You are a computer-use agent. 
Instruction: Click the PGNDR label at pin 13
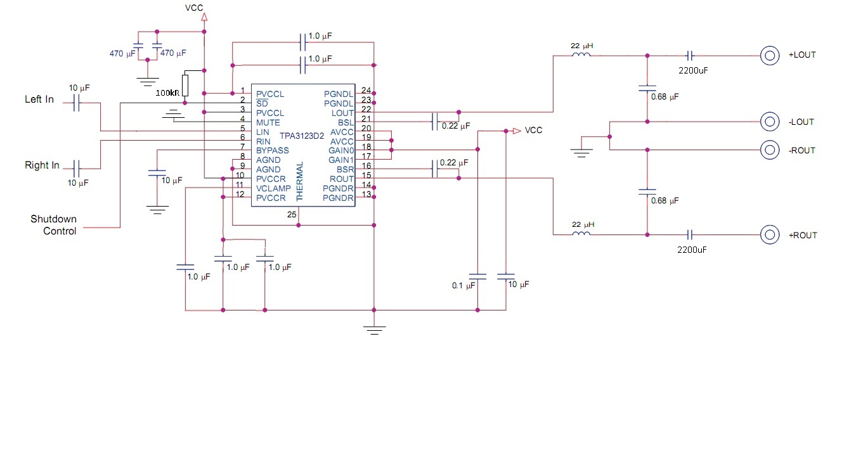[338, 198]
